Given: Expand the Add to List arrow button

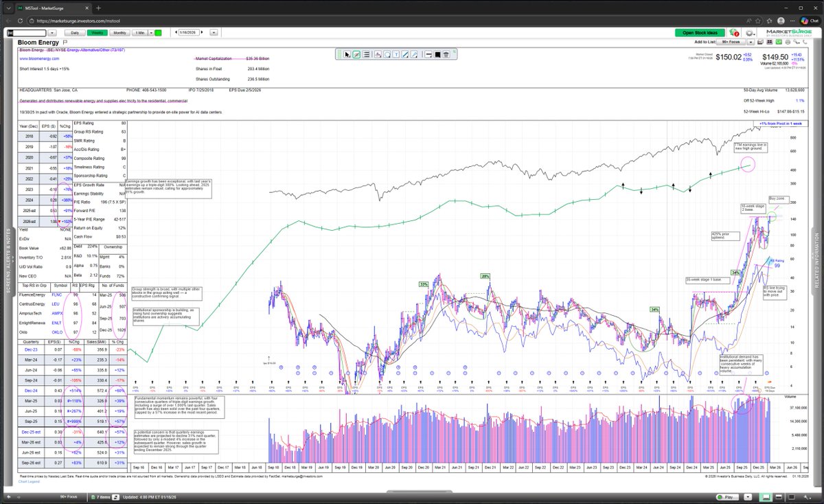Looking at the screenshot, I should click(751, 42).
